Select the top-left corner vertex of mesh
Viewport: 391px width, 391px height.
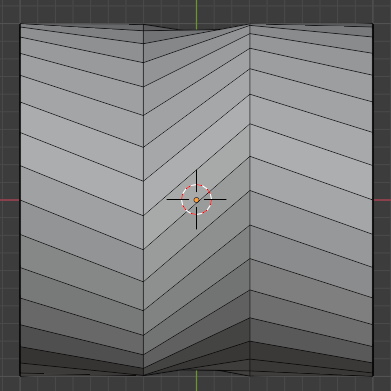point(20,24)
